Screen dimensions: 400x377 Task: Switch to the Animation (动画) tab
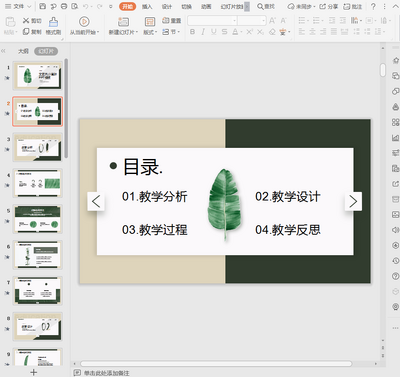206,6
